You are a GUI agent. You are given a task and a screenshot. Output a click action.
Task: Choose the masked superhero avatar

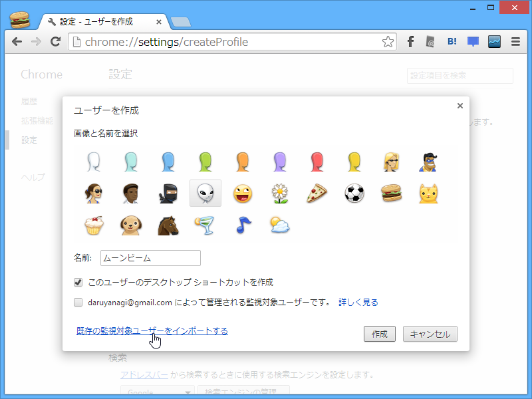point(428,162)
